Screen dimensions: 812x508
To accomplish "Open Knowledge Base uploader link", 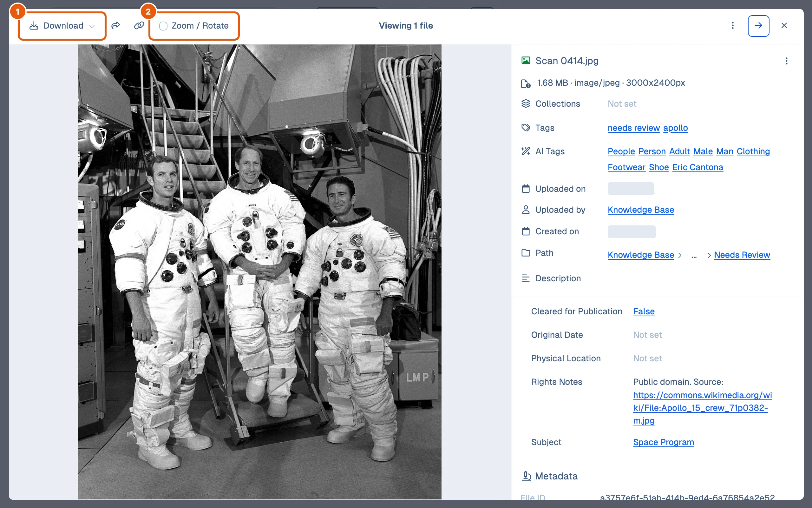I will (x=640, y=210).
